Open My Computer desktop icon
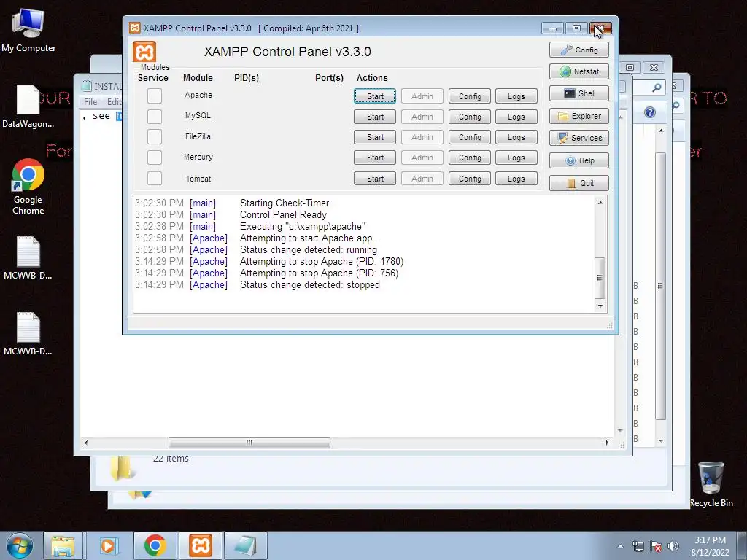Screen dimensions: 747x560 pos(28,29)
